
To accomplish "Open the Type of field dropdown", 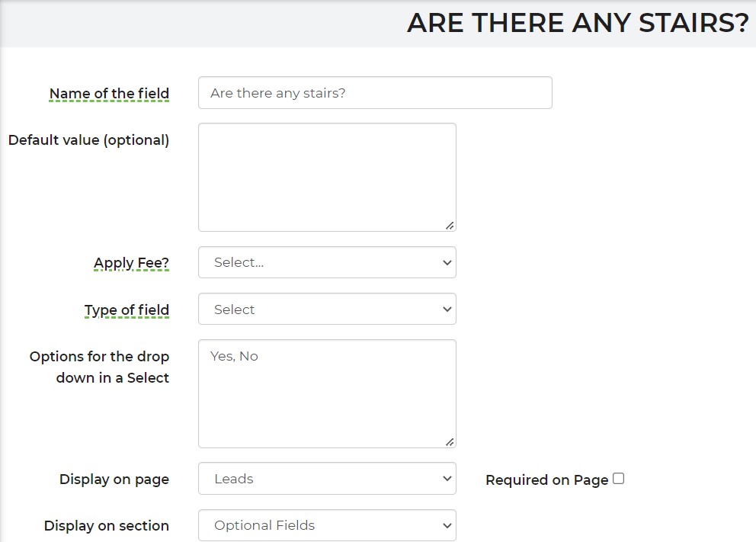I will pyautogui.click(x=327, y=309).
